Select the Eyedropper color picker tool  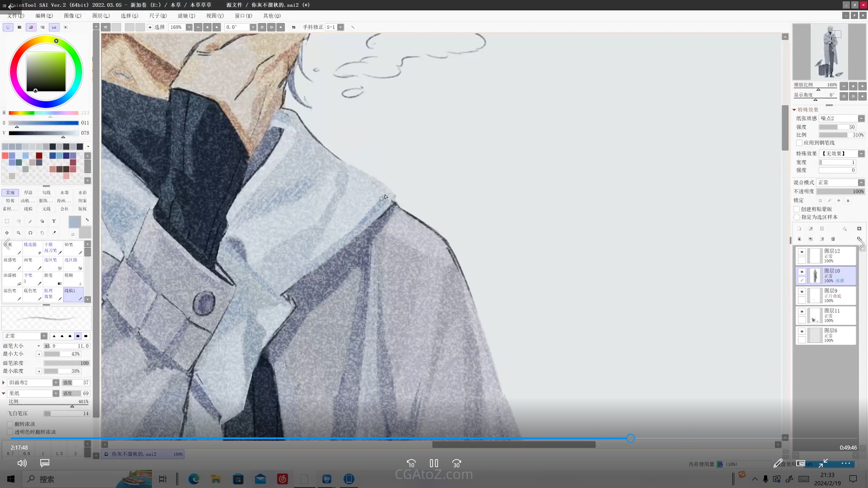click(54, 233)
